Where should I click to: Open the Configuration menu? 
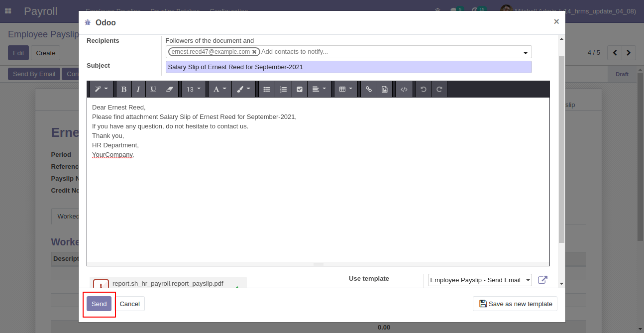pyautogui.click(x=229, y=11)
